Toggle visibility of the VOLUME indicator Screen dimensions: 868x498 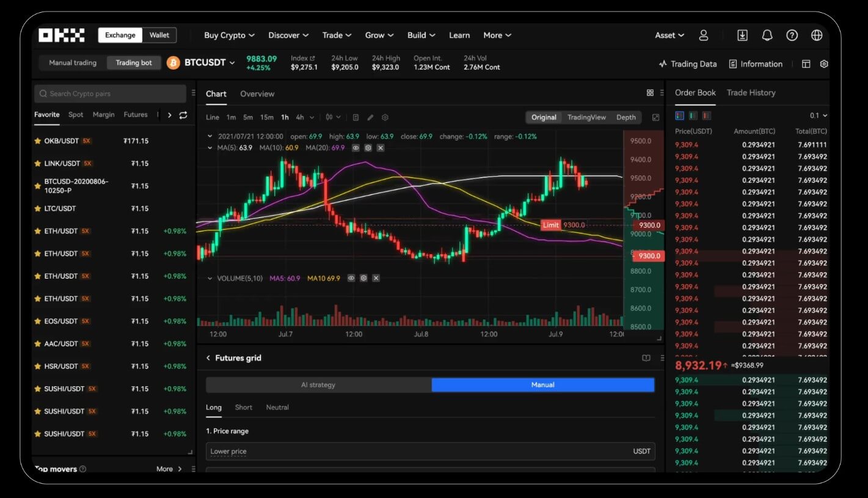point(351,278)
